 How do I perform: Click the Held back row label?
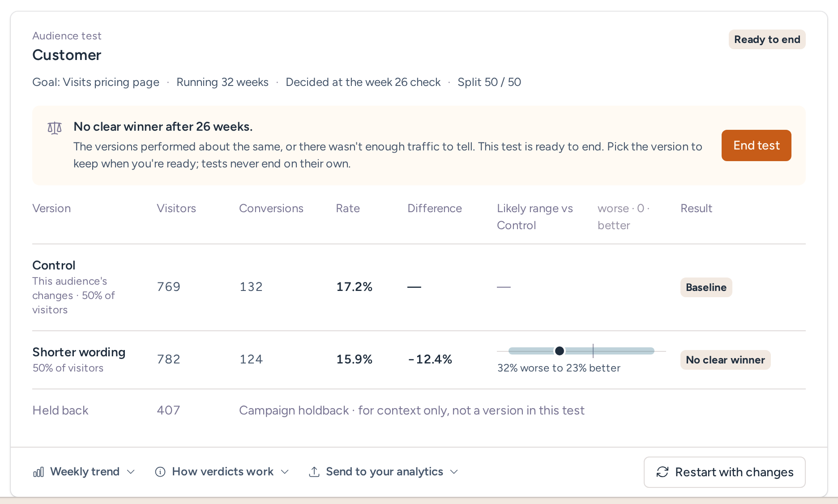pos(60,410)
